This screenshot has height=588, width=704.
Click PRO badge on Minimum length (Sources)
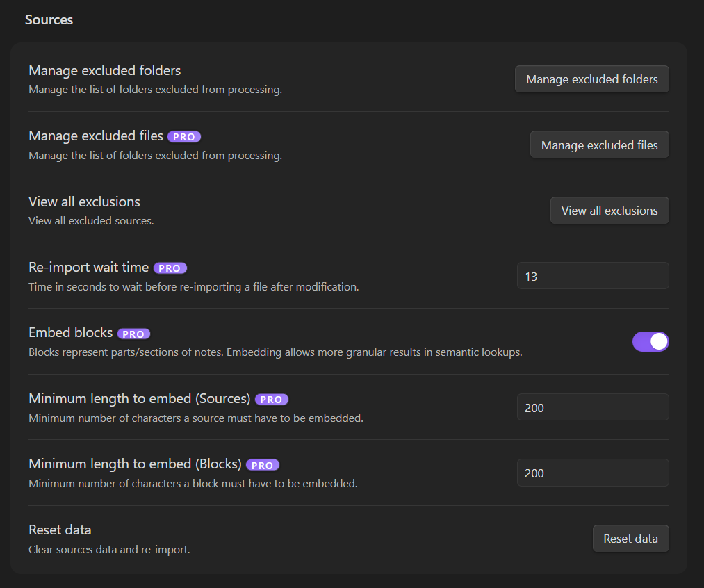pos(271,400)
